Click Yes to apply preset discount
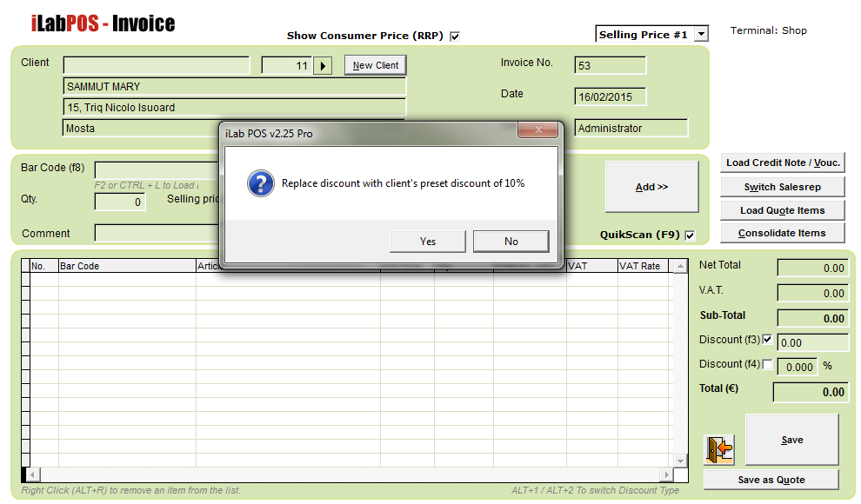This screenshot has width=861, height=504. [427, 242]
